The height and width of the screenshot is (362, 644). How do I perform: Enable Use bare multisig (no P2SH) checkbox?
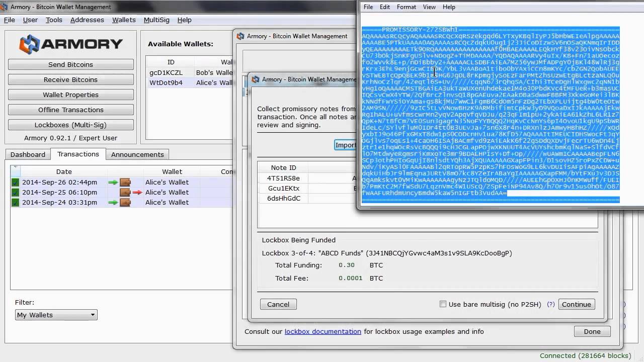[x=443, y=304]
